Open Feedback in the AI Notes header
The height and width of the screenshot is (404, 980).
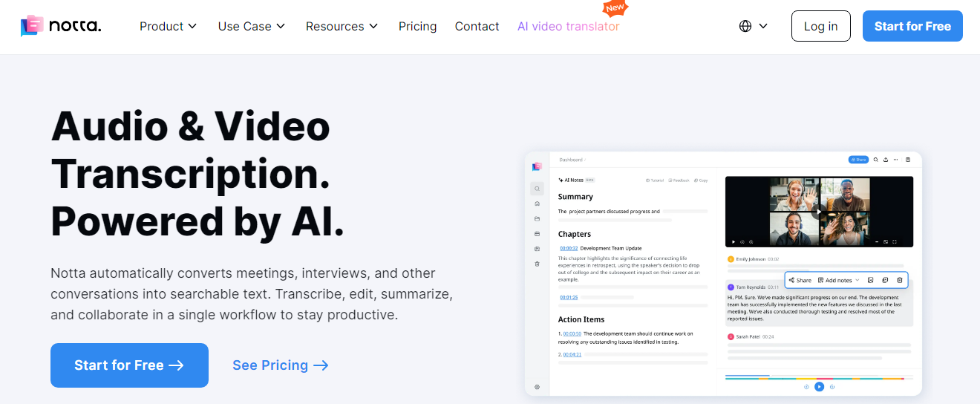pos(679,180)
